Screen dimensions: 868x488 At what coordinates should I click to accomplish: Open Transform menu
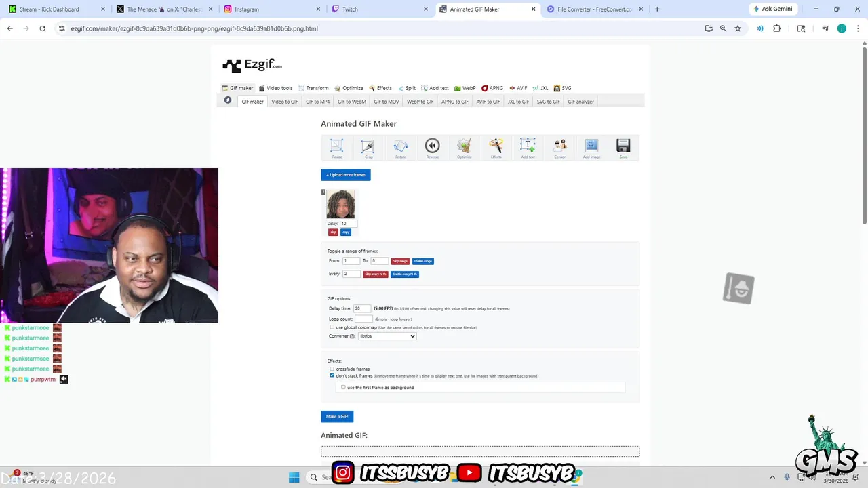[313, 88]
